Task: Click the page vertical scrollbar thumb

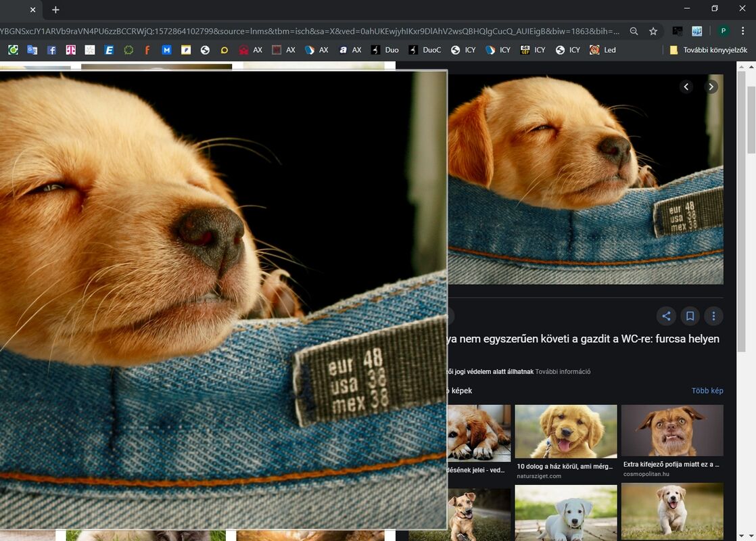Action: [751, 120]
